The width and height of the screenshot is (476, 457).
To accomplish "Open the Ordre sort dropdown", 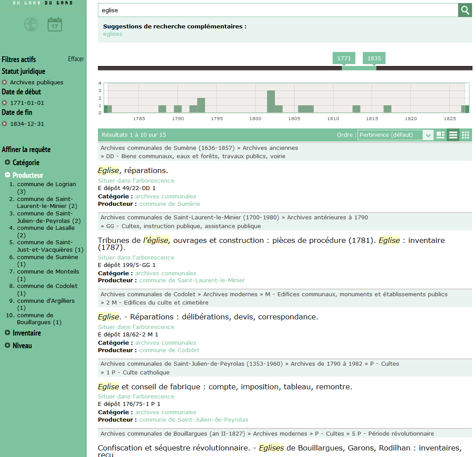I will (395, 135).
